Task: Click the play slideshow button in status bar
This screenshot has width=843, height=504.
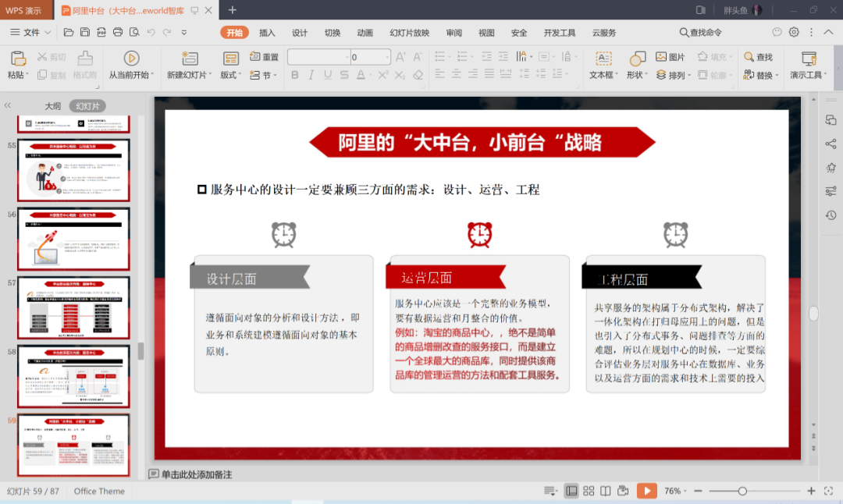Action: 647,491
